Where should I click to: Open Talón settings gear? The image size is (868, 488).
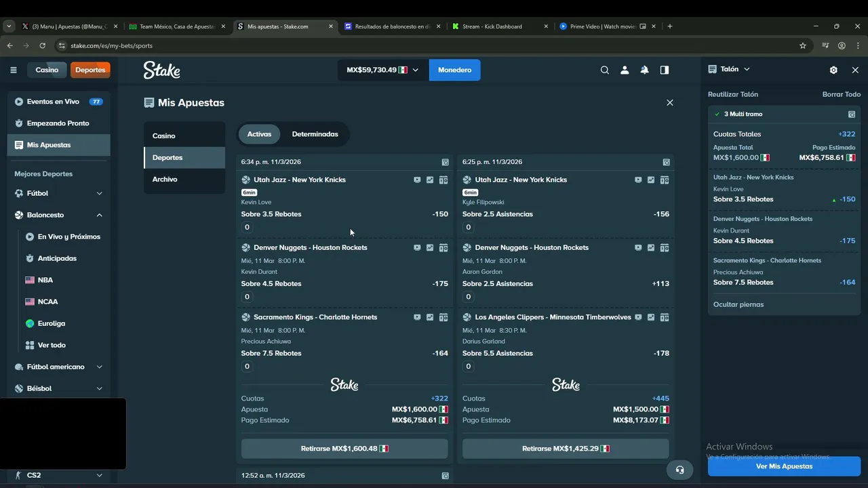[833, 70]
